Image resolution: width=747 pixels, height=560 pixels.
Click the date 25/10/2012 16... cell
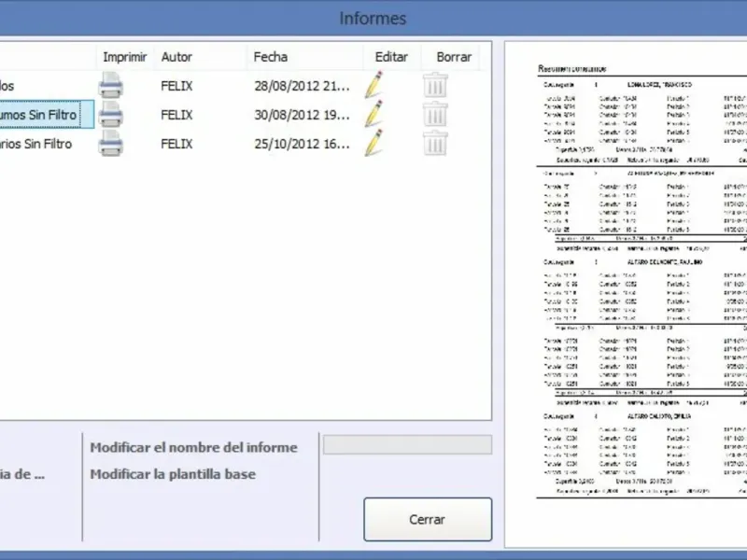(x=302, y=145)
